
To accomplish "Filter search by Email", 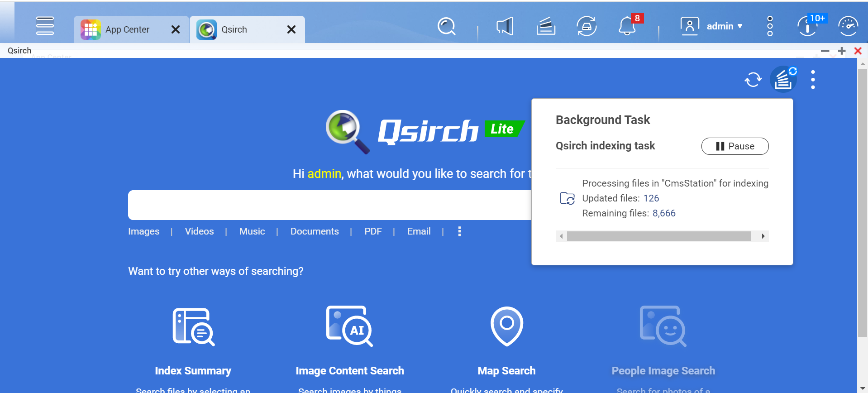I will coord(419,231).
